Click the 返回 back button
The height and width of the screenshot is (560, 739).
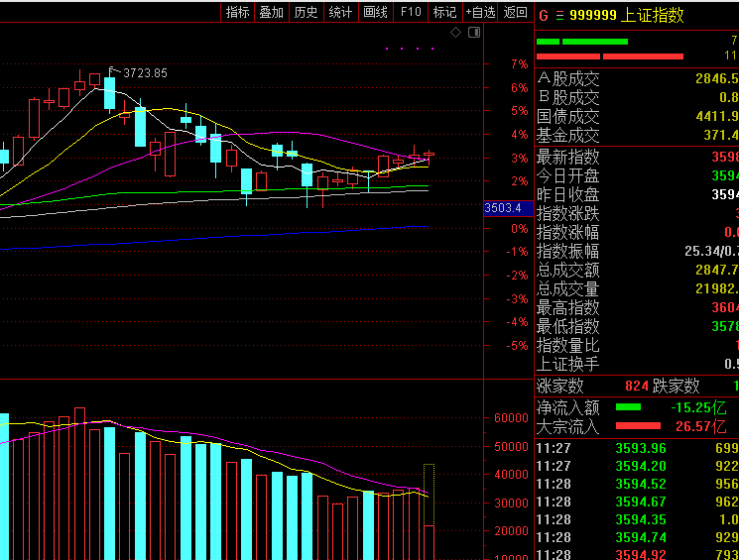click(x=515, y=12)
